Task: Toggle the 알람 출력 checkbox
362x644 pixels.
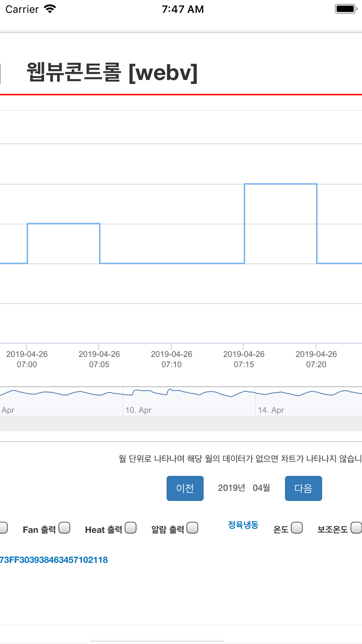Action: tap(193, 528)
